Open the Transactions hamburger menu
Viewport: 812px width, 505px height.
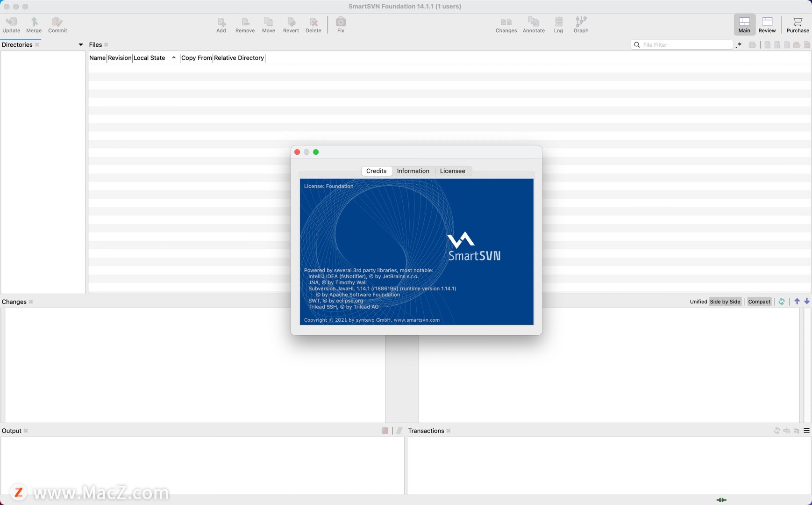(806, 431)
